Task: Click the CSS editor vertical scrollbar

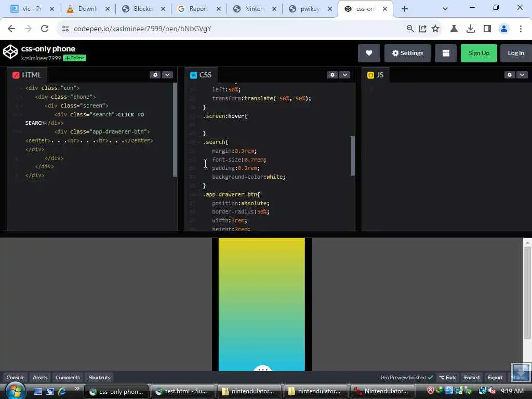Action: pos(353,156)
